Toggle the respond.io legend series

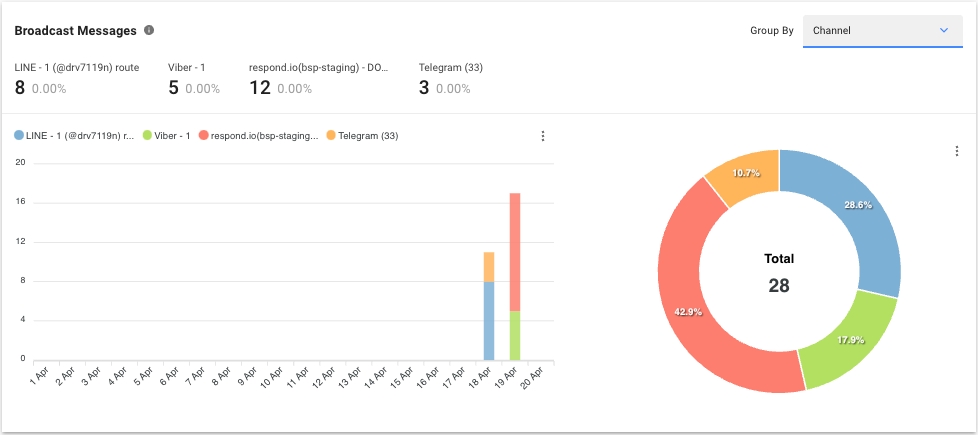259,136
